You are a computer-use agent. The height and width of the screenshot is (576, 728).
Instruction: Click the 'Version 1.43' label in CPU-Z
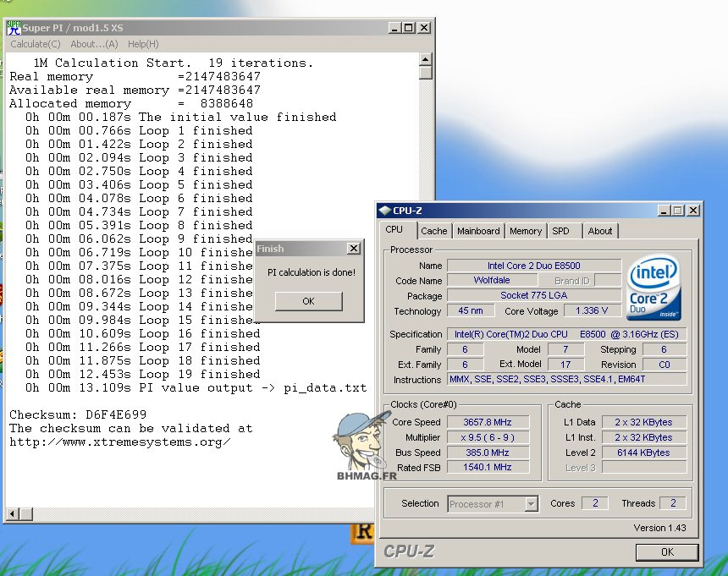(x=659, y=528)
